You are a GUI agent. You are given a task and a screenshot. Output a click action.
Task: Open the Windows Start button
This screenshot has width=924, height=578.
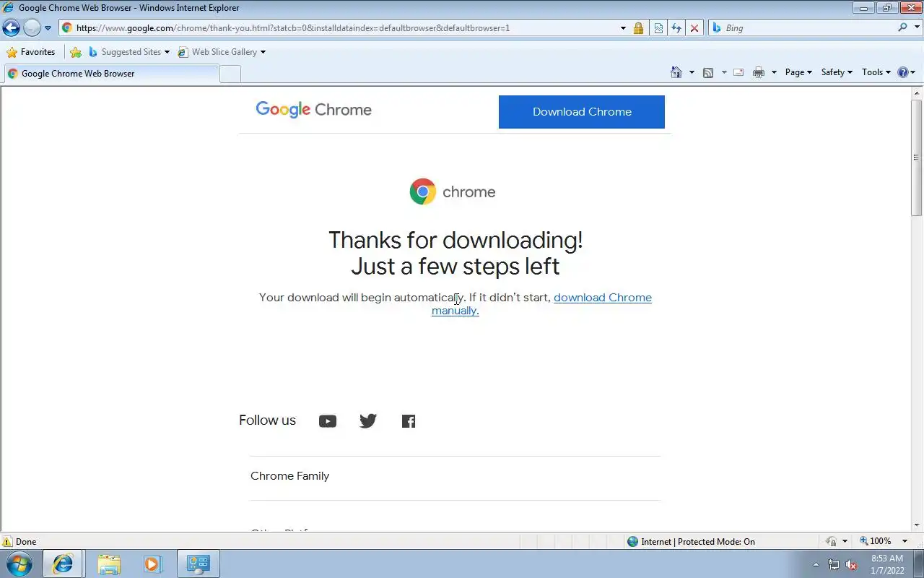point(19,564)
